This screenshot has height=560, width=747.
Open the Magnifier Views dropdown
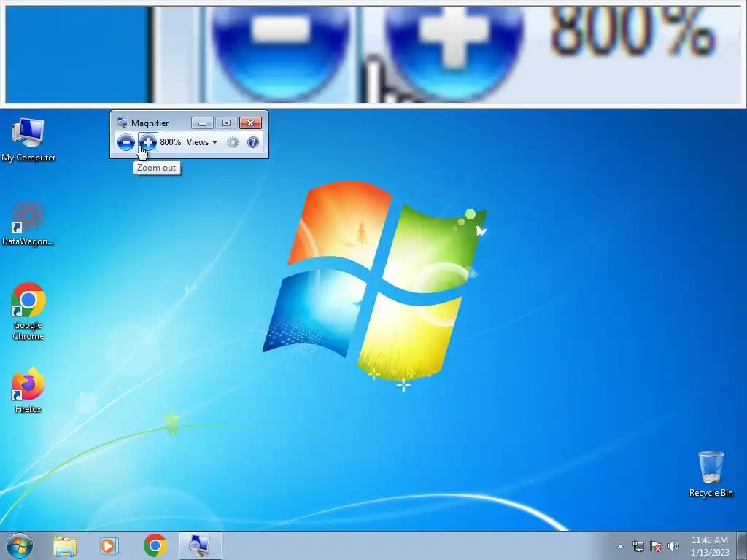coord(202,142)
